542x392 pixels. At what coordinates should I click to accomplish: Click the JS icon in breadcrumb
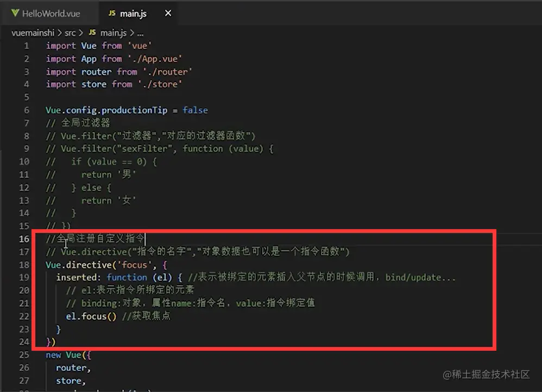(92, 33)
